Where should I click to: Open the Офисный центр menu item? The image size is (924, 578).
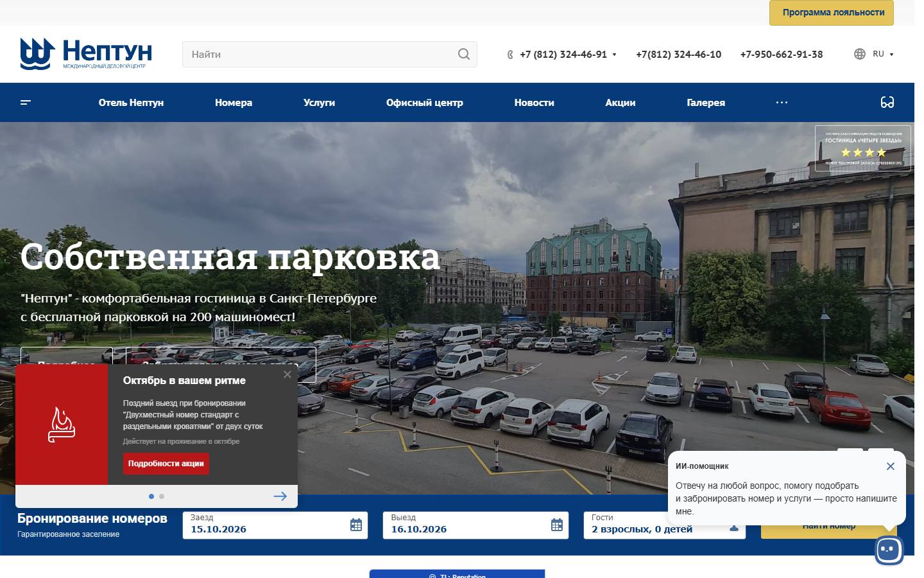424,102
